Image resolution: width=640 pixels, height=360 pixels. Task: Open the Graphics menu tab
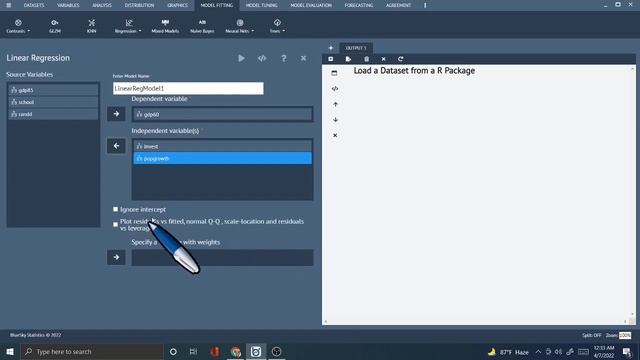[x=178, y=5]
